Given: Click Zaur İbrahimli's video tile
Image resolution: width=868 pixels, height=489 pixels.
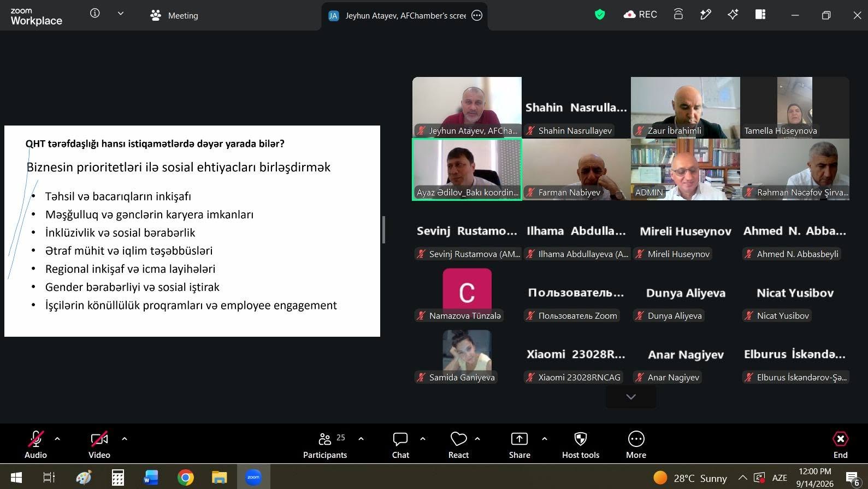Looking at the screenshot, I should pyautogui.click(x=686, y=108).
